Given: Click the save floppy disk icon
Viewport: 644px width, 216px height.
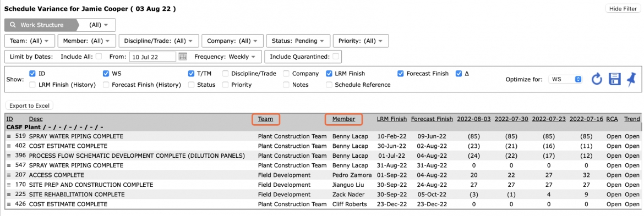Looking at the screenshot, I should [614, 79].
